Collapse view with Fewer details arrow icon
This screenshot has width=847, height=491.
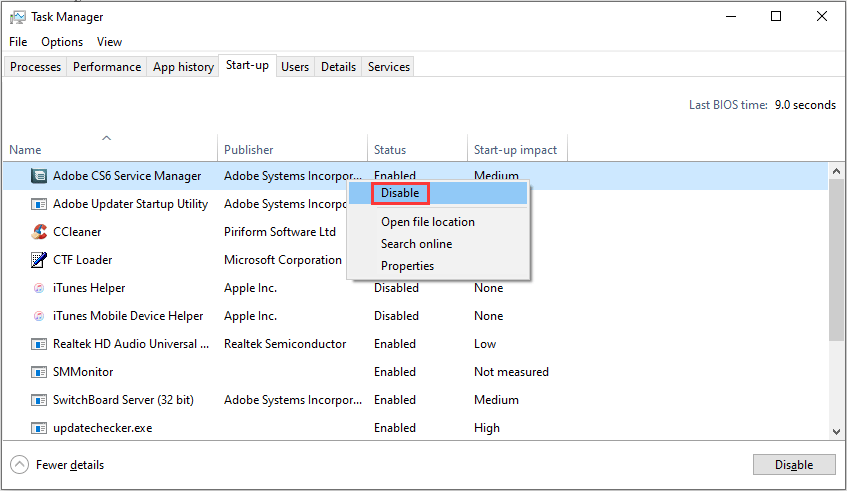pos(19,465)
